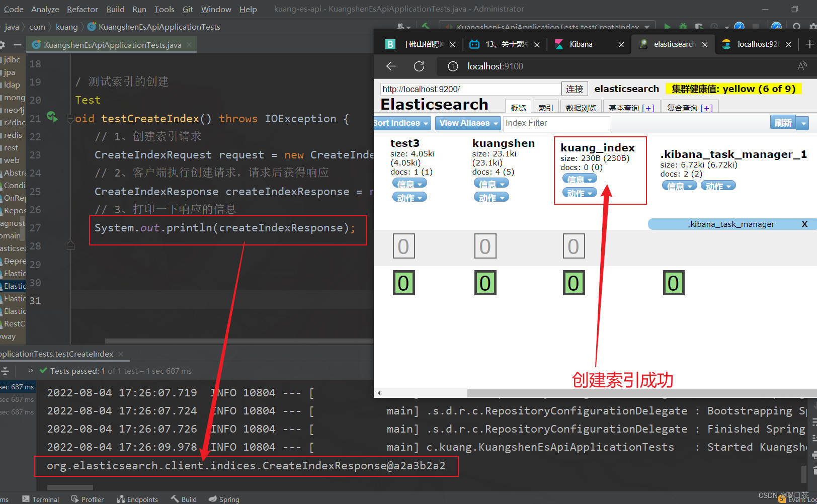This screenshot has width=817, height=504.
Task: Click the 连接 connect button
Action: click(575, 89)
